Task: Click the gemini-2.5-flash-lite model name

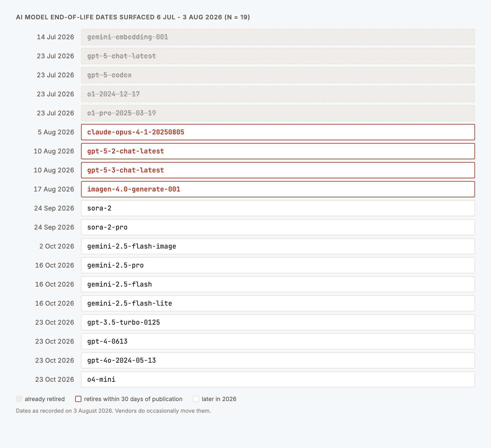Action: click(130, 303)
